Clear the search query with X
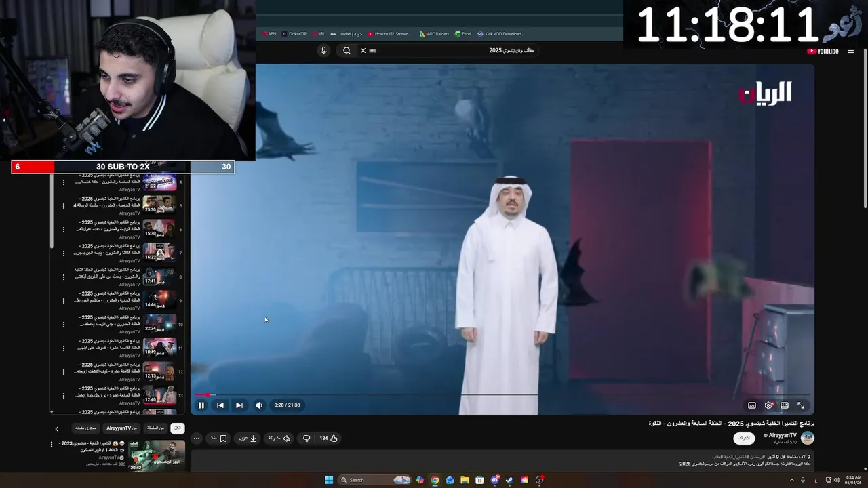868x488 pixels. click(363, 50)
